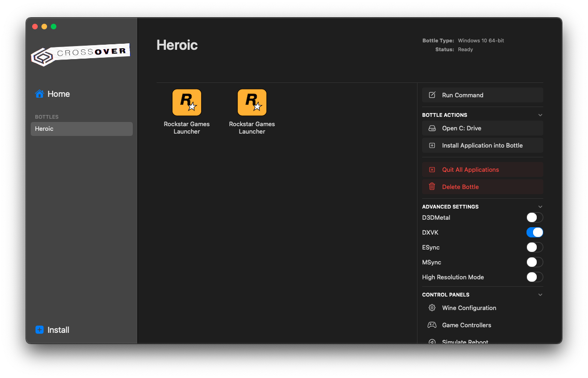Open Wine Configuration control panel

pos(483,308)
